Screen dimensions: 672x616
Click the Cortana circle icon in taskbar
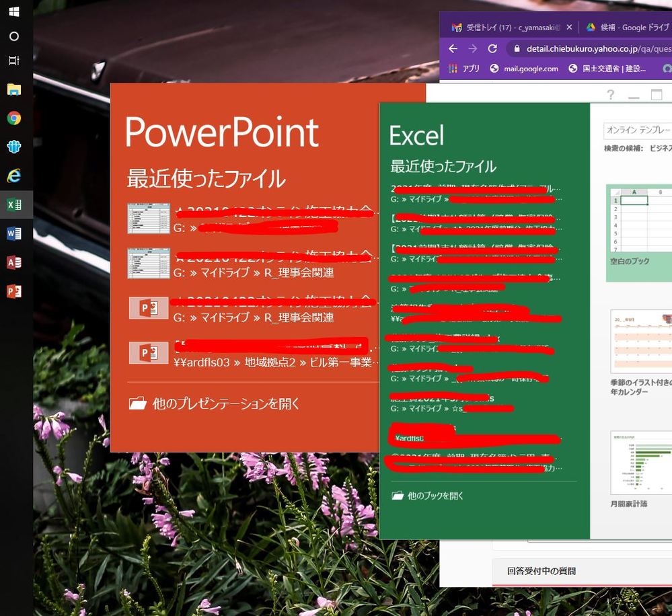point(14,36)
